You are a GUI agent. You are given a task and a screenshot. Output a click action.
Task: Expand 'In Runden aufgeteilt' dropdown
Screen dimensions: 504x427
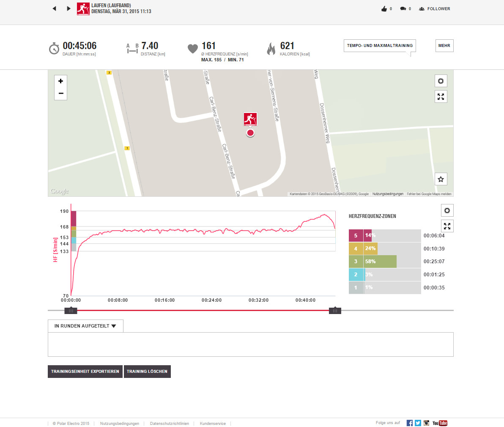(x=85, y=326)
